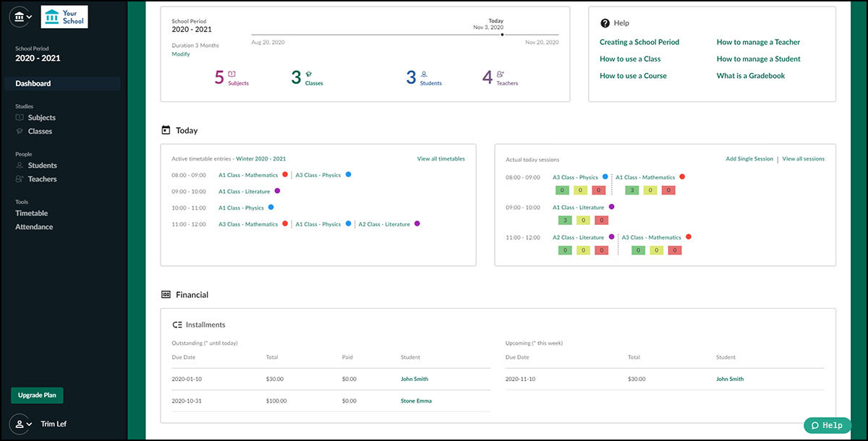Click the 2020-10-31 due date
The image size is (868, 441).
point(187,401)
